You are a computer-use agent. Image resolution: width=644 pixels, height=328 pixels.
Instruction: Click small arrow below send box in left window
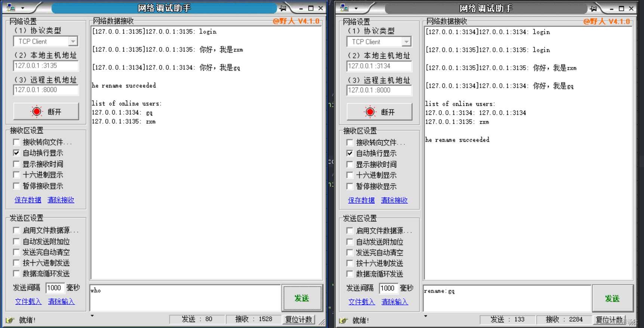click(x=92, y=316)
